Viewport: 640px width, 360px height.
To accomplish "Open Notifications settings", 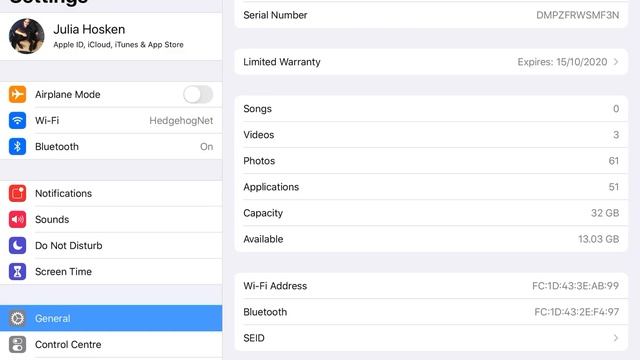I will click(x=111, y=193).
